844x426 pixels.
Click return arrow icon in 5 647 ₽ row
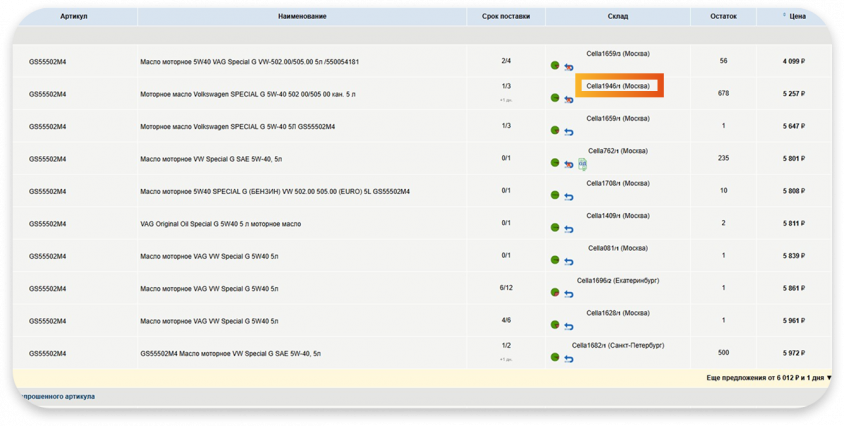(568, 131)
